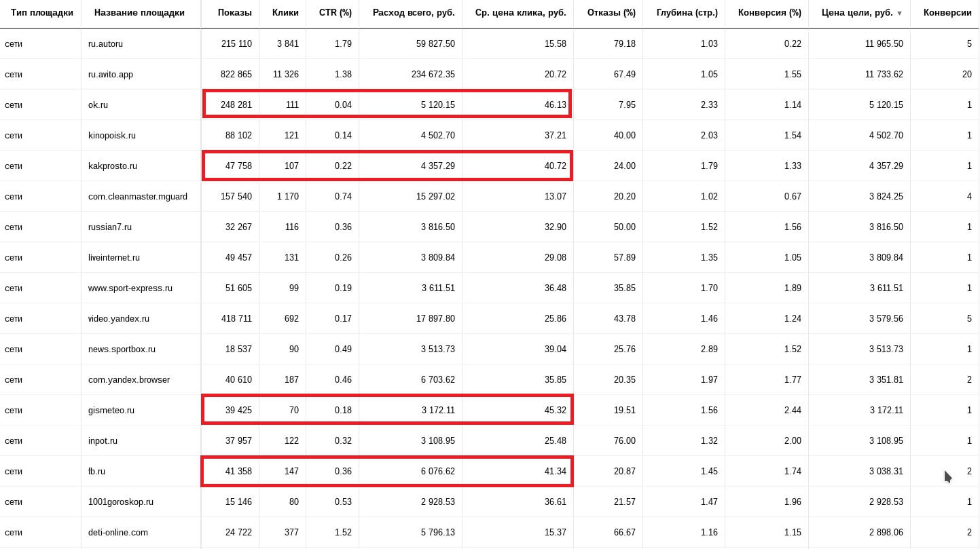
Task: Click the clicks value 1 170
Action: point(288,196)
